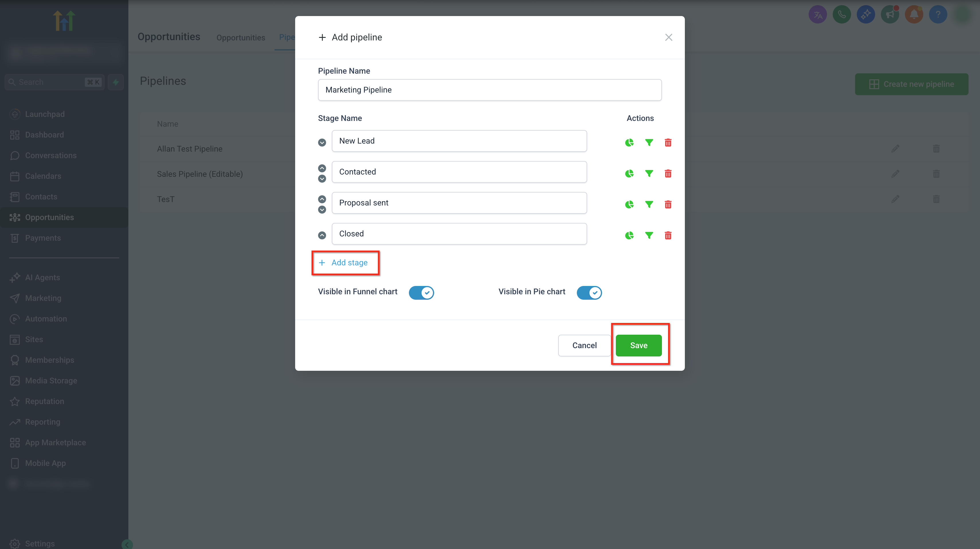
Task: Click the Pipeline Name input field
Action: [490, 90]
